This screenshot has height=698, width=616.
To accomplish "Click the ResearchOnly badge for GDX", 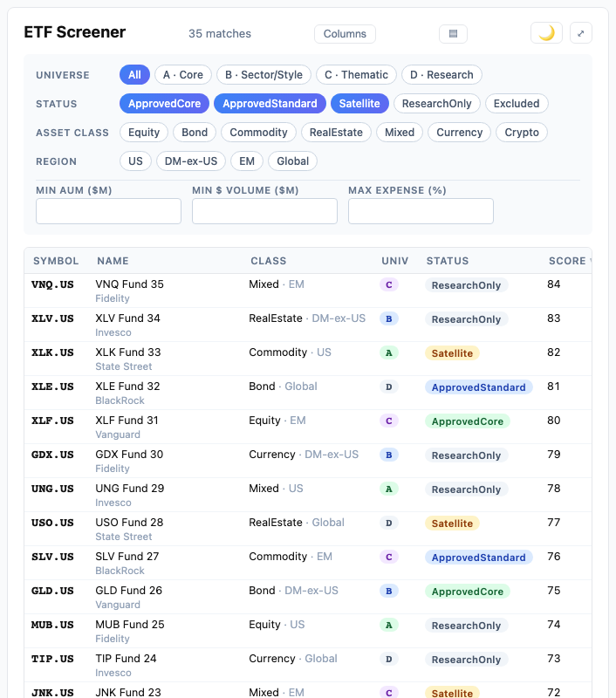I will pyautogui.click(x=466, y=455).
